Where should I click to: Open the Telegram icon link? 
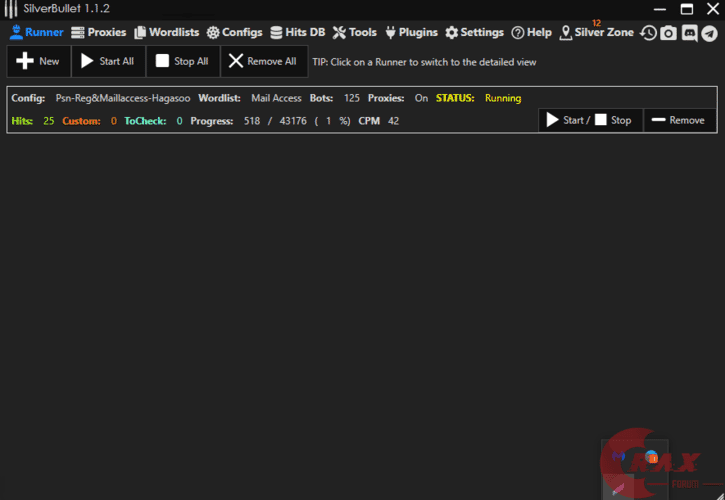coord(709,33)
